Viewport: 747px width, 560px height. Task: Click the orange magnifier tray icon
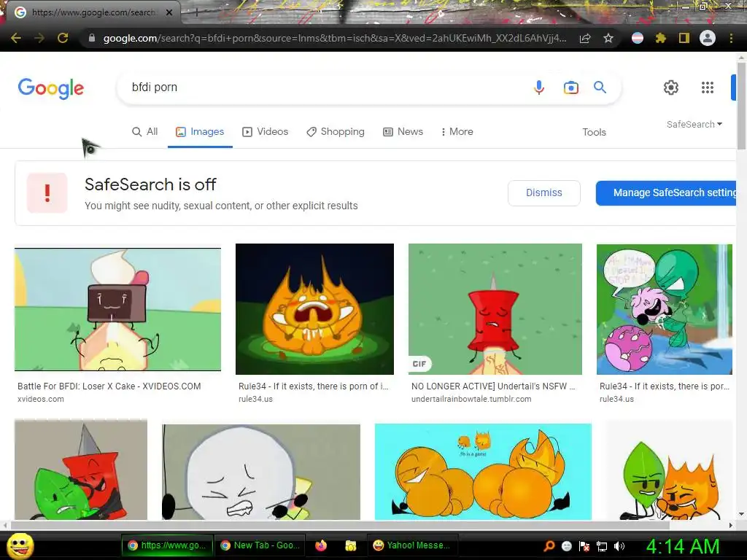[549, 546]
